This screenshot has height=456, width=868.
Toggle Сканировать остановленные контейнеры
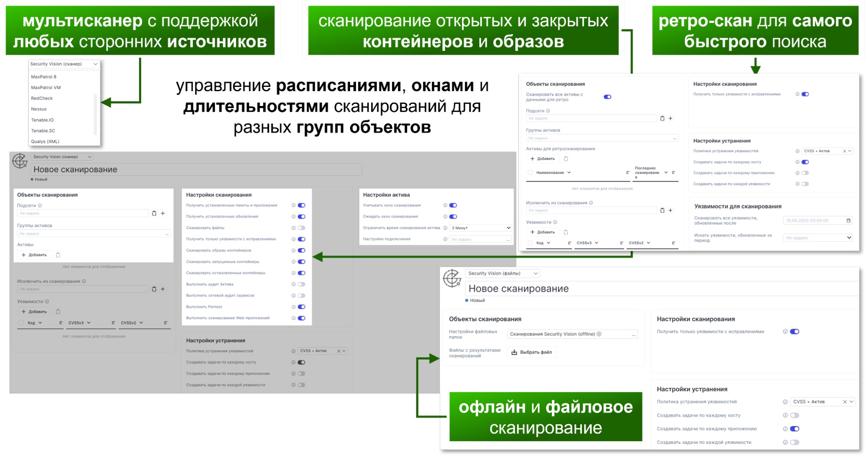[x=302, y=273]
